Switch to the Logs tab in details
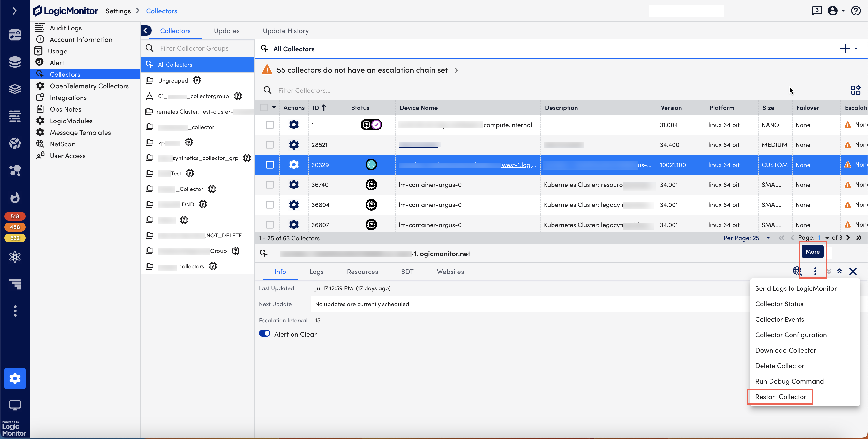Screen dimensions: 868x439 pyautogui.click(x=316, y=272)
